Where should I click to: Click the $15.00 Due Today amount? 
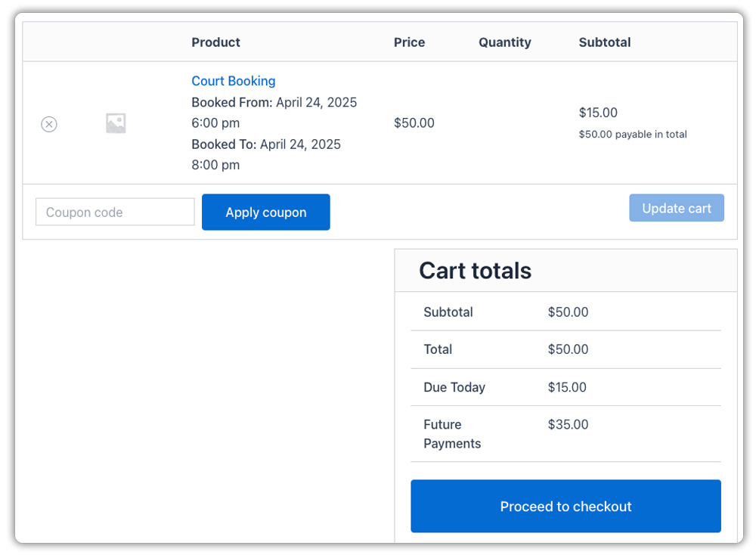pos(567,387)
